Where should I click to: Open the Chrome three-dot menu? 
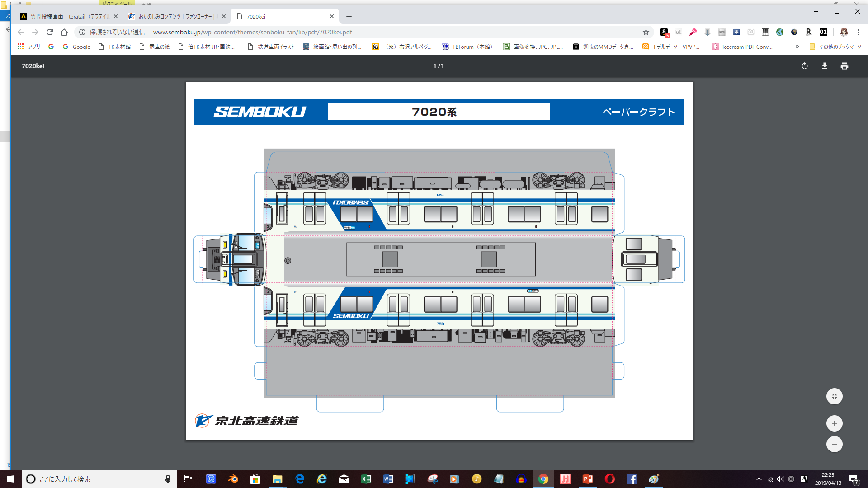tap(858, 32)
